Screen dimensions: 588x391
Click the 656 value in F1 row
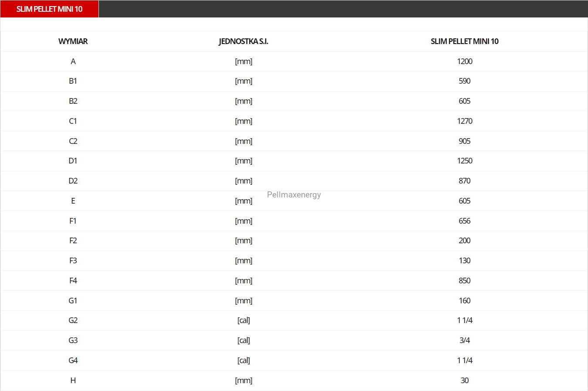[x=464, y=221]
